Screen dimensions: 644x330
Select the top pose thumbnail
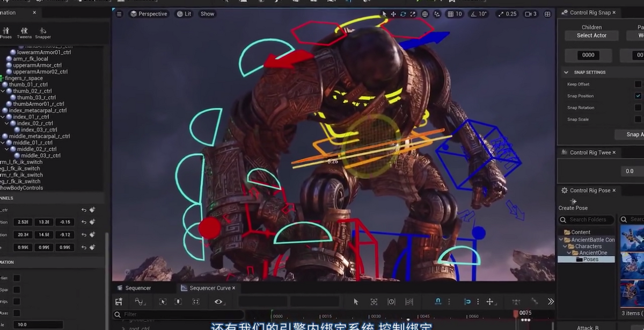point(632,238)
